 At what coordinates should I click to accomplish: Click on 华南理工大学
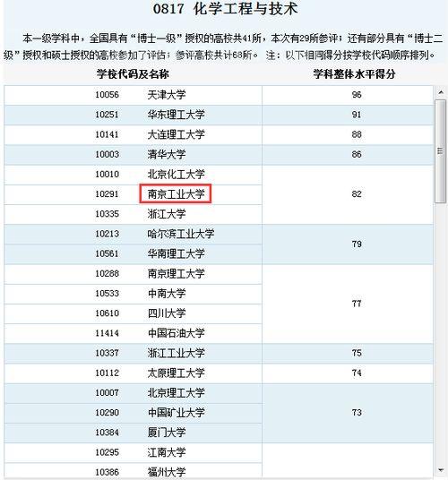point(176,253)
